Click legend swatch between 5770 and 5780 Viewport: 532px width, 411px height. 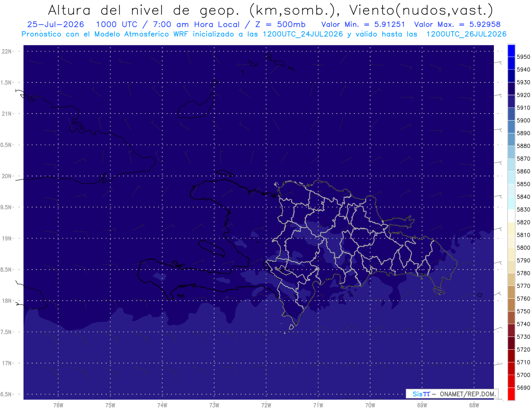(x=511, y=279)
